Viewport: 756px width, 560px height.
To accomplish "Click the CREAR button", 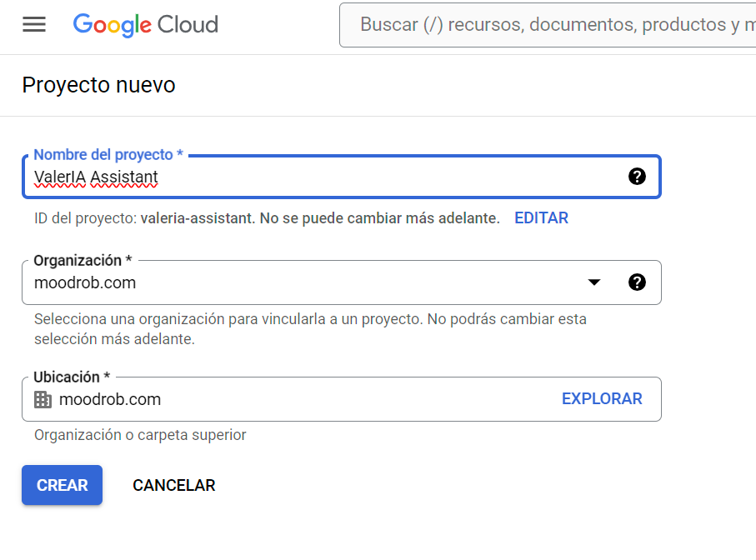I will pos(63,485).
